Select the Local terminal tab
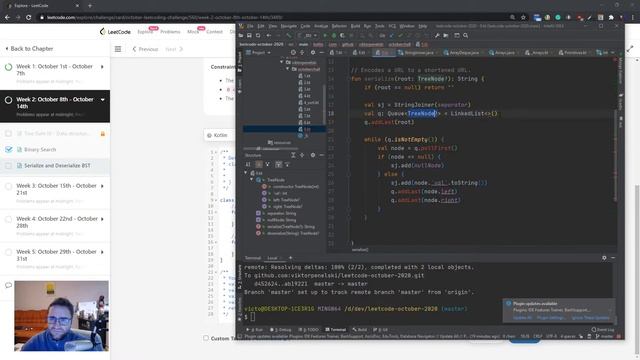This screenshot has height=360, width=640. (x=272, y=258)
